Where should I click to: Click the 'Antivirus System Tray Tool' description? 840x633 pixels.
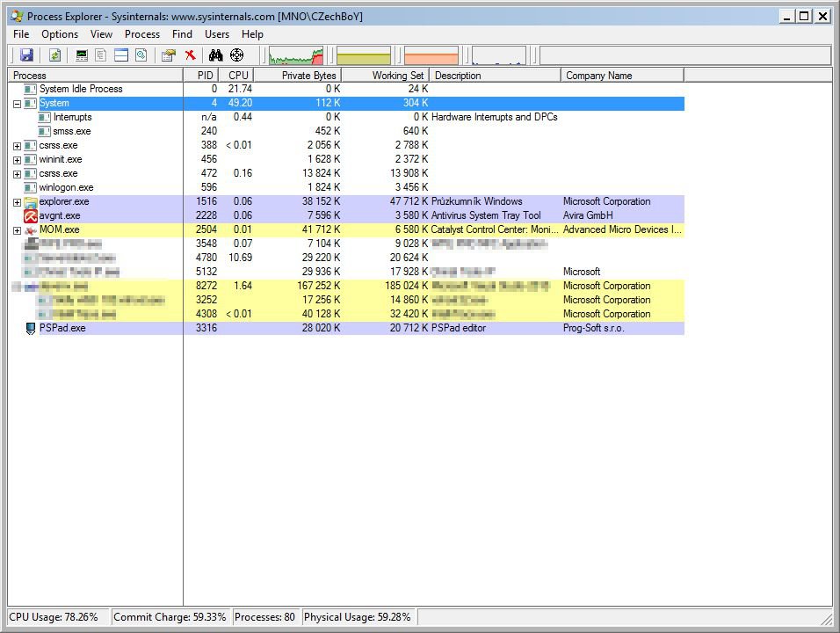tap(486, 215)
